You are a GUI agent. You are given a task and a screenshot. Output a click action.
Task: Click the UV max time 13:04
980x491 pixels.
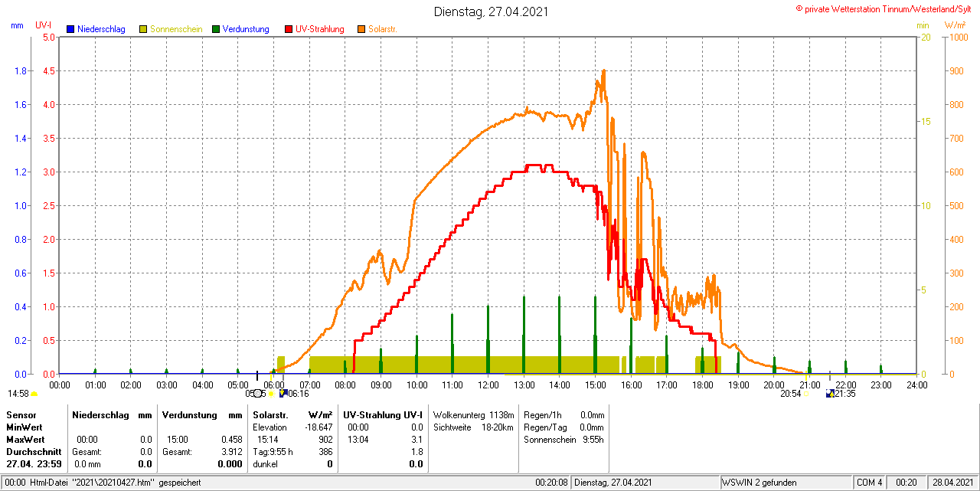coord(358,440)
